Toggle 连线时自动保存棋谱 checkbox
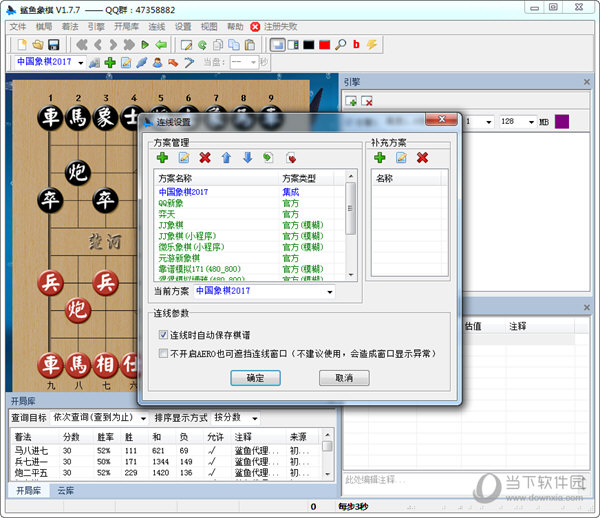The image size is (600, 518). (163, 335)
